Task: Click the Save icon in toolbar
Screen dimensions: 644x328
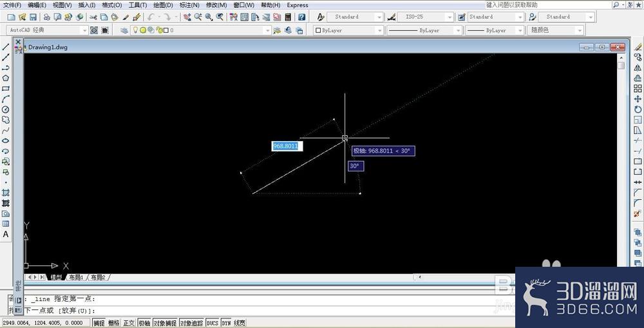Action: 33,17
